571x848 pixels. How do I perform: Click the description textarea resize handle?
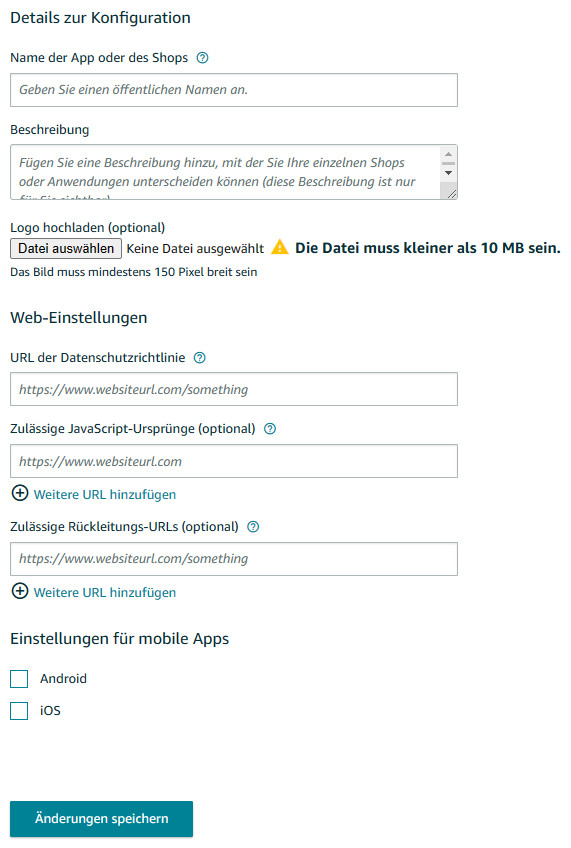(451, 194)
